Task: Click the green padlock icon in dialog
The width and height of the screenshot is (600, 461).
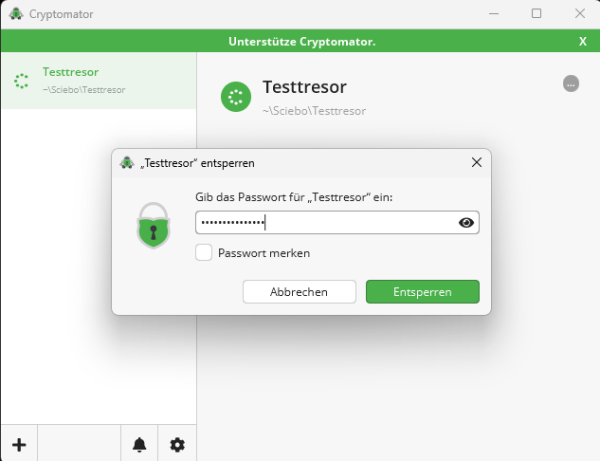Action: click(x=154, y=224)
